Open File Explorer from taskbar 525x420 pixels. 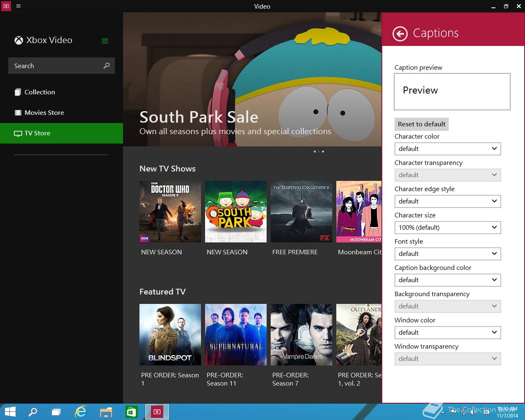point(106,412)
